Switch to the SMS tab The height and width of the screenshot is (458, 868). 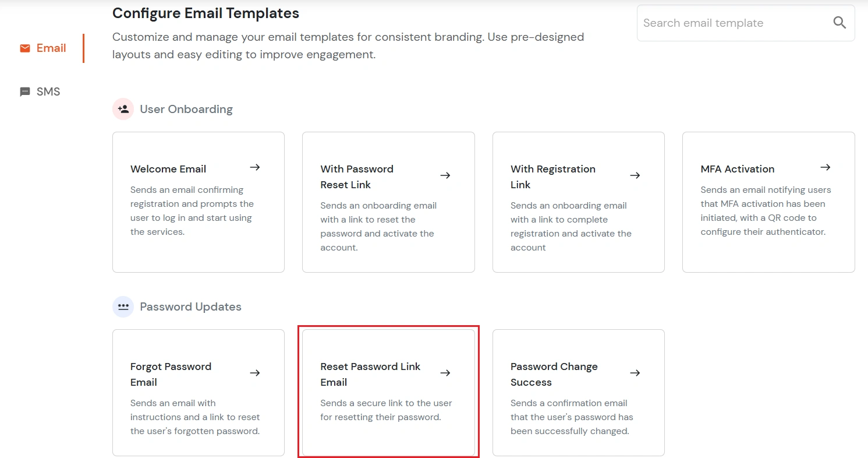[40, 91]
